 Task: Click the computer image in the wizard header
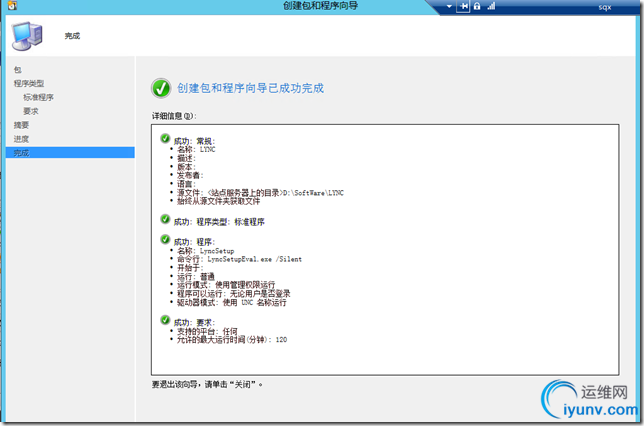(x=27, y=36)
